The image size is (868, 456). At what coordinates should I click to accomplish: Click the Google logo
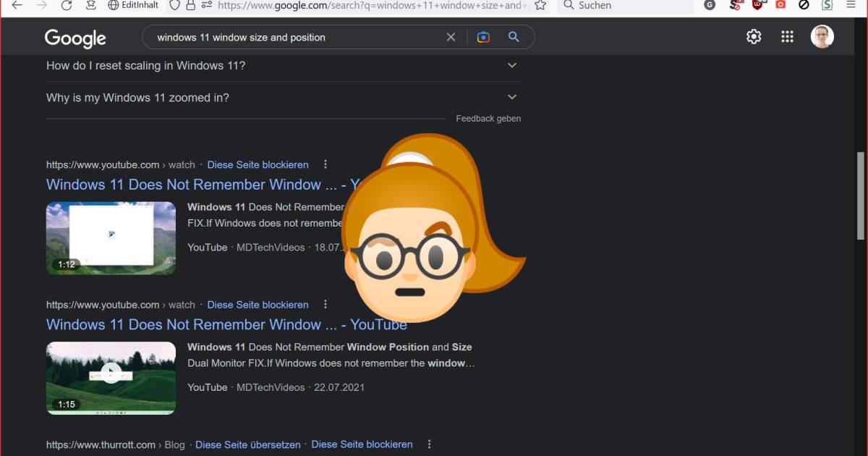pos(75,38)
